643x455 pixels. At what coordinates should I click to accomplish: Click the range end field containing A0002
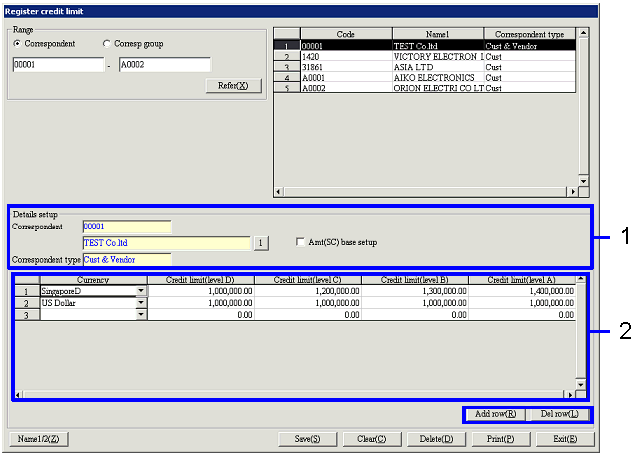164,65
